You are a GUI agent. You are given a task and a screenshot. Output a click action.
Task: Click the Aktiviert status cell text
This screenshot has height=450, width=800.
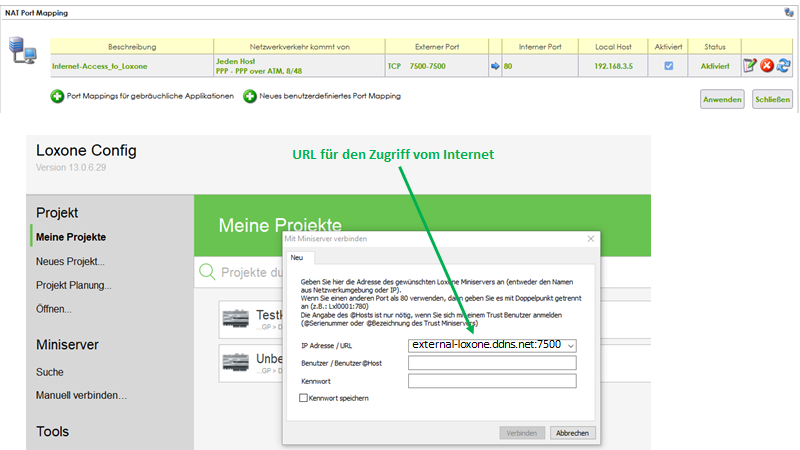pos(715,66)
